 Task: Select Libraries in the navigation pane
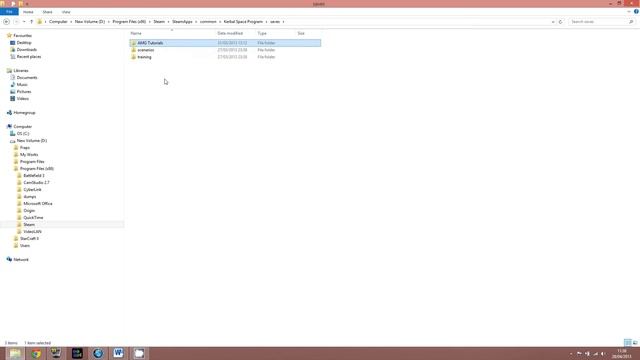(21, 71)
